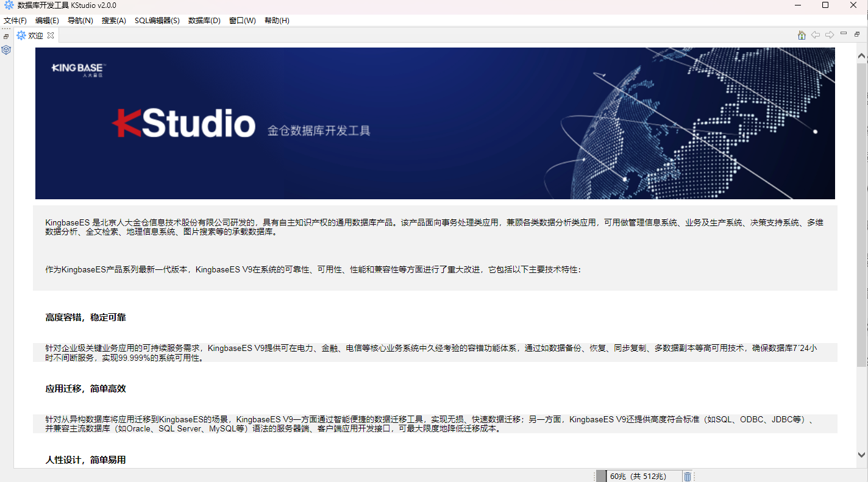Click the 金仓数据库开发工具 banner text

(x=319, y=130)
